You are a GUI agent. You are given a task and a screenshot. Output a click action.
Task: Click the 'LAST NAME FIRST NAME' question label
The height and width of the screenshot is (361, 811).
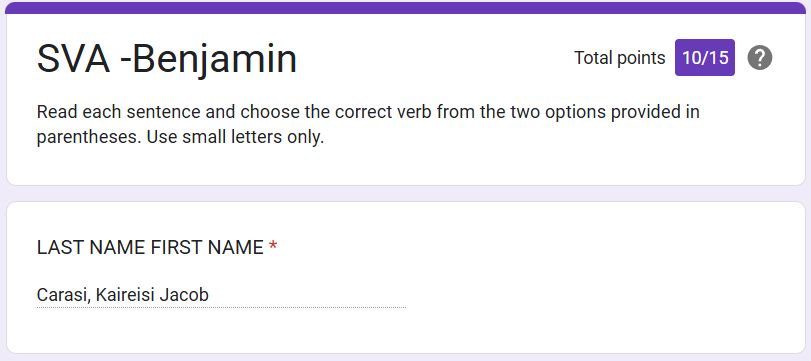click(x=150, y=248)
